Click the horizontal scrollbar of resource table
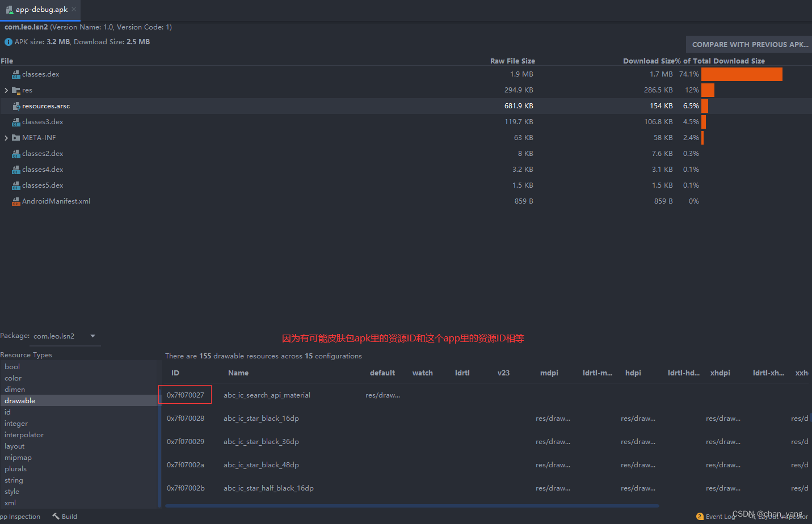The height and width of the screenshot is (524, 812). [x=413, y=505]
